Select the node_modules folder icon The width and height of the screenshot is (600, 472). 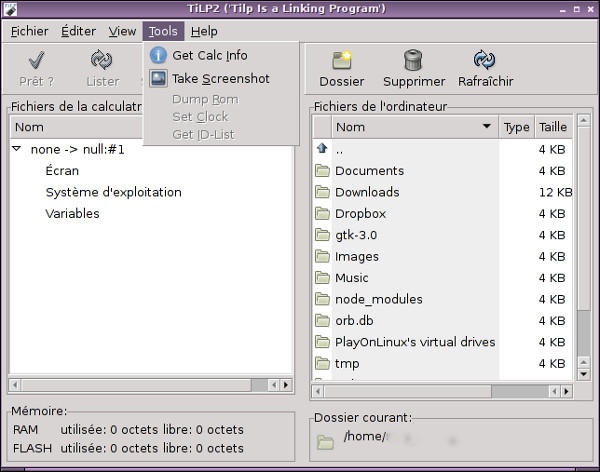(322, 299)
